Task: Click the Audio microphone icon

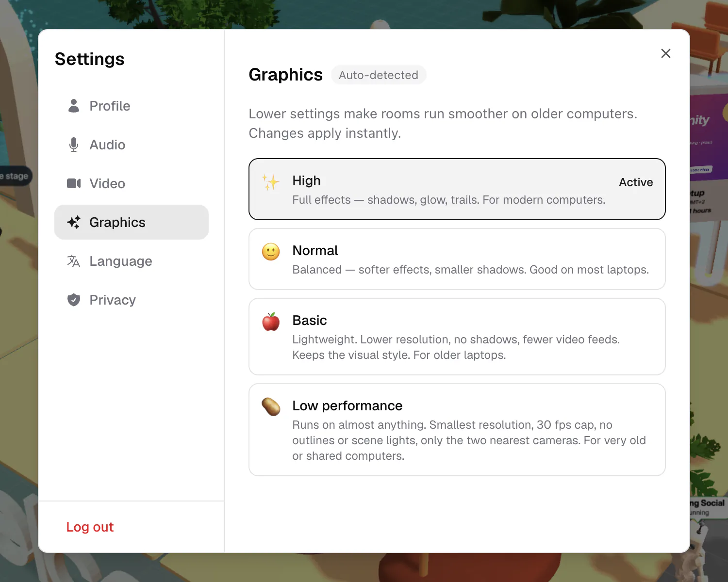Action: point(74,145)
